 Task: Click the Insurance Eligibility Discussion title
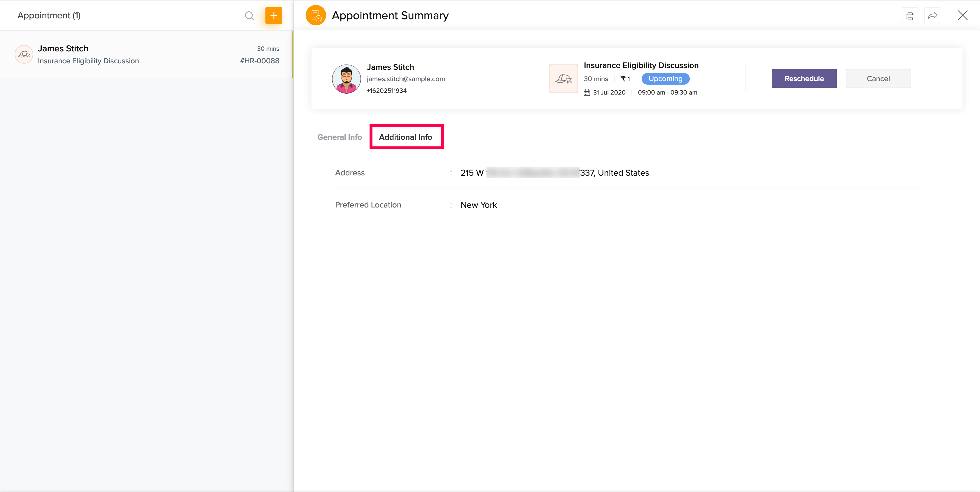tap(641, 65)
